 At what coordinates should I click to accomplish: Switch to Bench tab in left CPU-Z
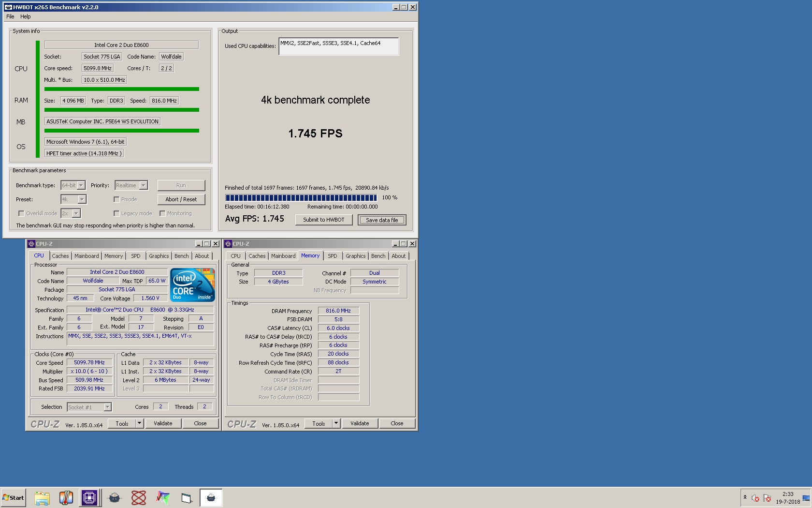182,256
